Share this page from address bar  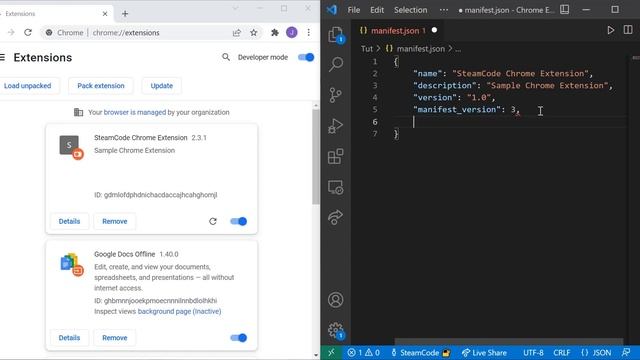pos(237,33)
